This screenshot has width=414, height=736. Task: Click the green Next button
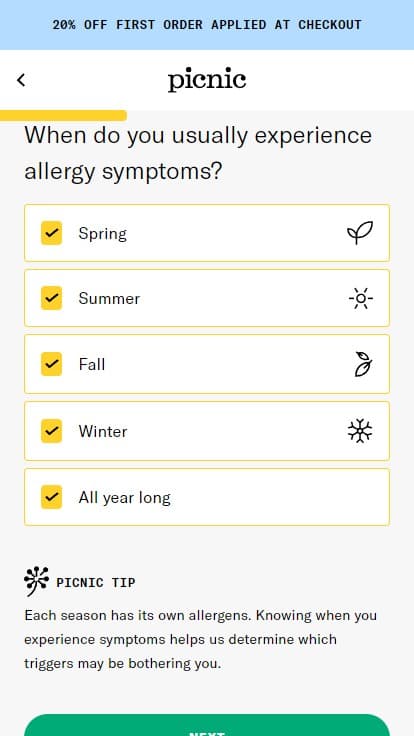coord(207,725)
